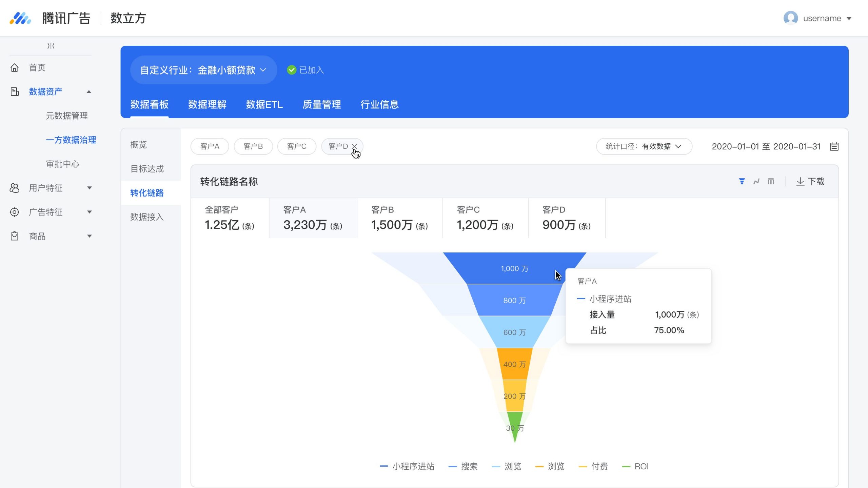Toggle 付费 legend series

(x=593, y=466)
